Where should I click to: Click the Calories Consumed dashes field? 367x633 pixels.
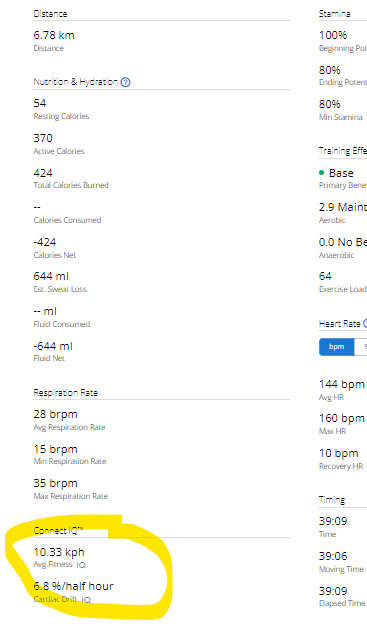pyautogui.click(x=37, y=208)
